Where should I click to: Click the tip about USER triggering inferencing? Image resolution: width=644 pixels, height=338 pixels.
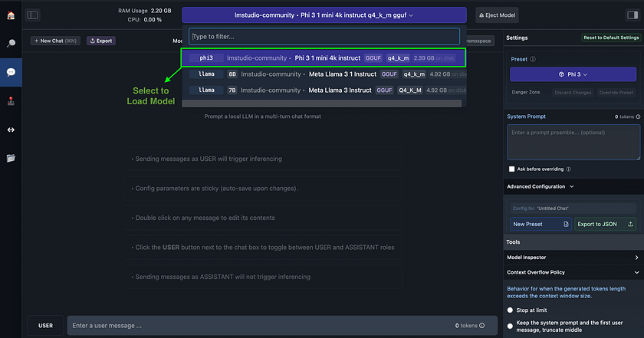click(x=263, y=159)
